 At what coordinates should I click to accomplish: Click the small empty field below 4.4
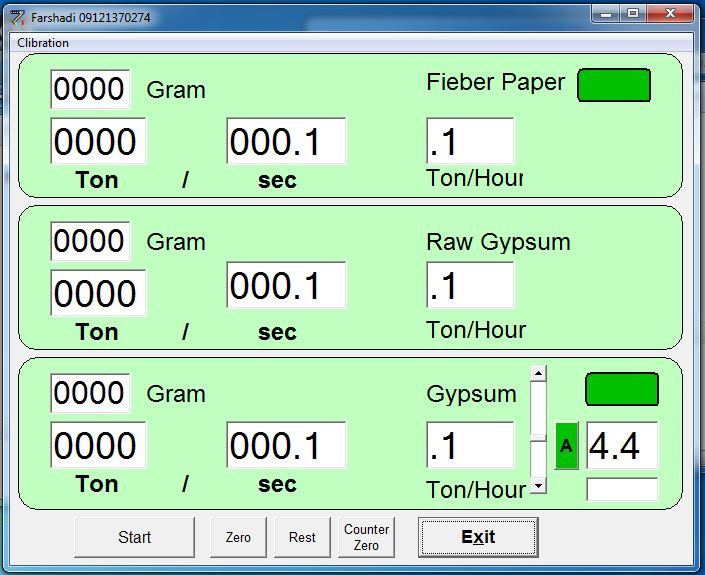tap(621, 489)
